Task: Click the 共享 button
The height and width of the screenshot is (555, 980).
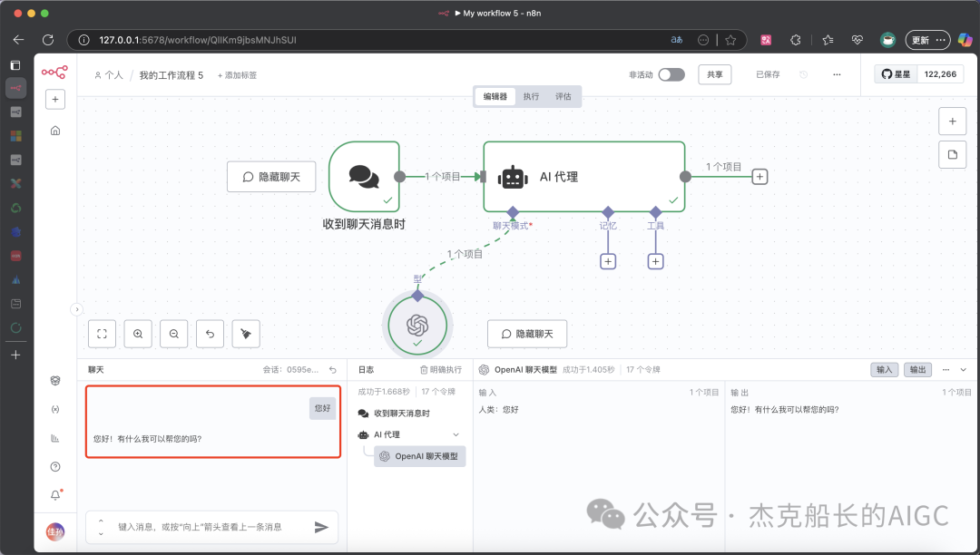Action: point(714,74)
